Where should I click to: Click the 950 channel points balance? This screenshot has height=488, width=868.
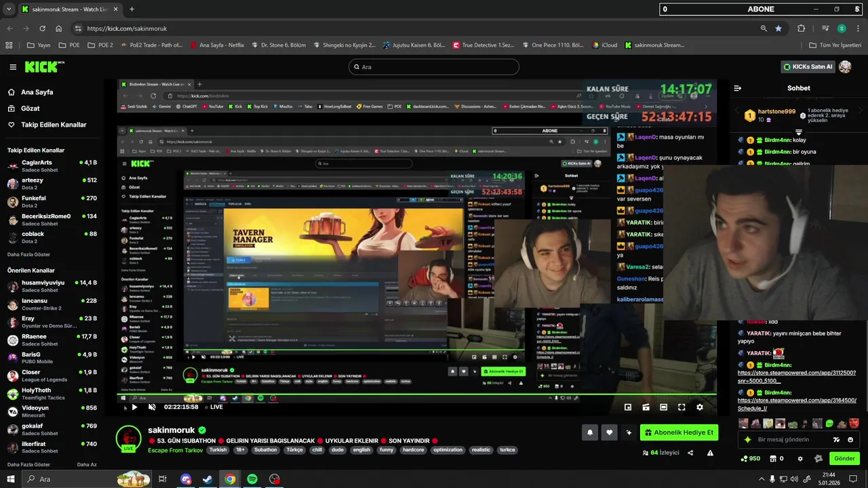pyautogui.click(x=750, y=459)
